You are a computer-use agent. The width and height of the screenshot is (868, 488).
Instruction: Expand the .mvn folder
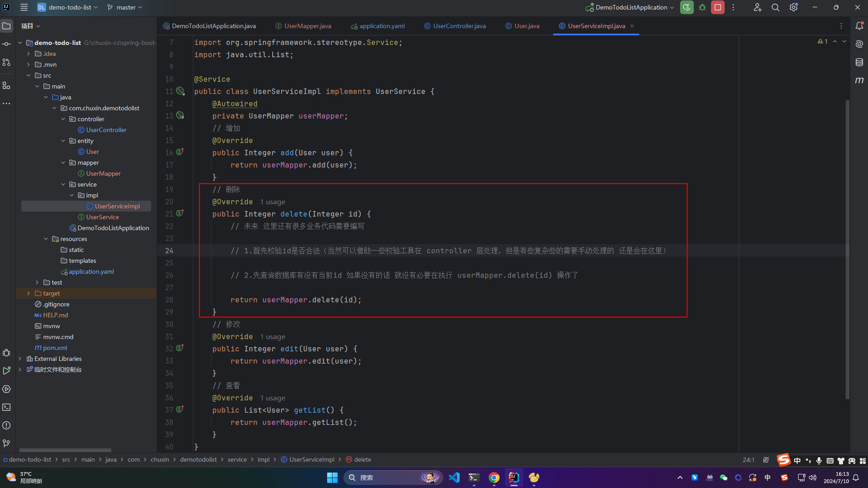point(29,64)
